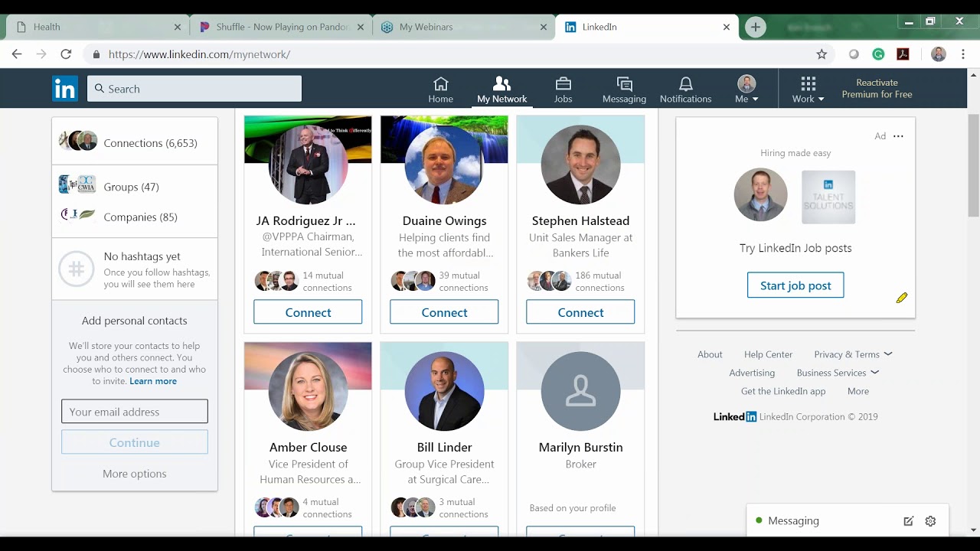Click Reactivate Premium for Free
Image resolution: width=980 pixels, height=551 pixels.
click(x=877, y=89)
